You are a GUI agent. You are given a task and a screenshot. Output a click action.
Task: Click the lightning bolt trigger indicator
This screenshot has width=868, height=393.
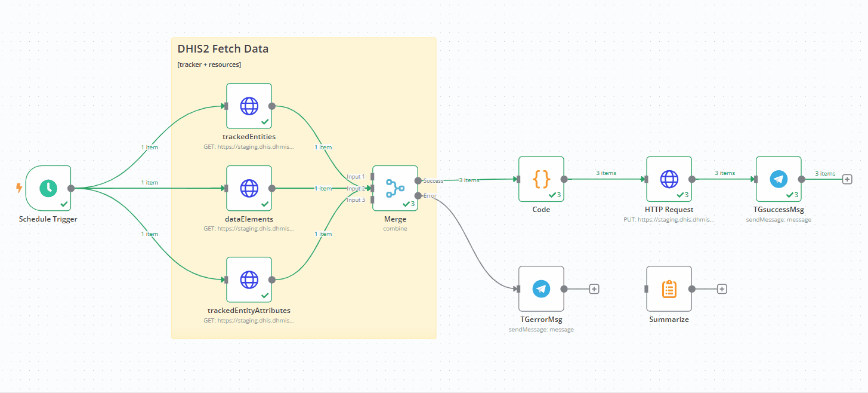pos(19,188)
